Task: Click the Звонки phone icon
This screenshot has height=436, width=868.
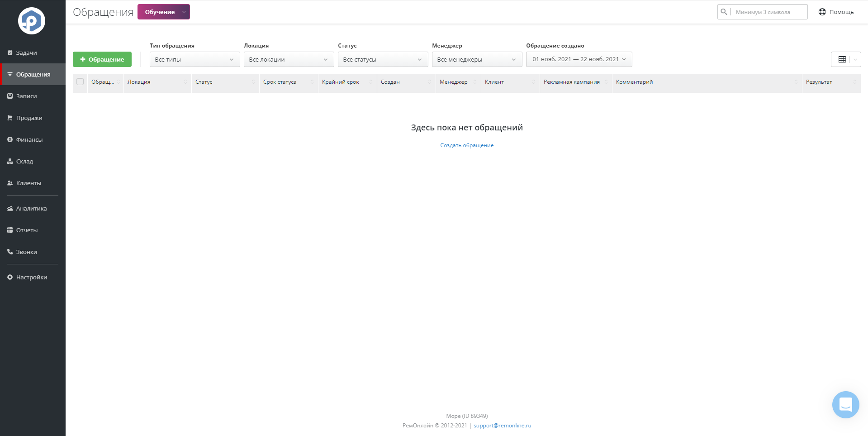Action: tap(10, 252)
